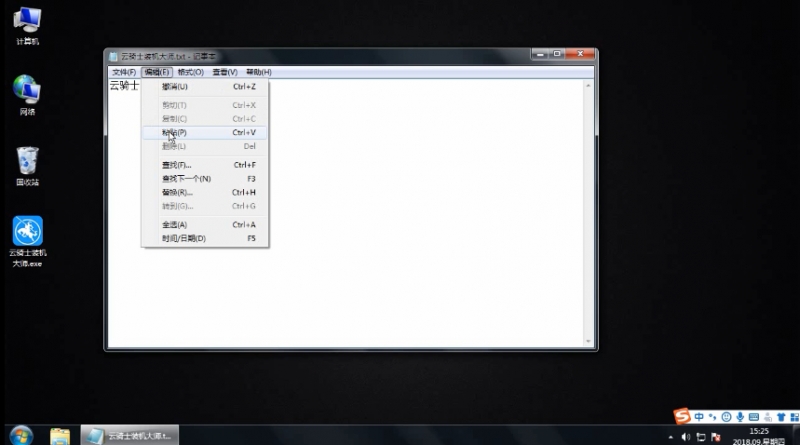Click the Notepad taskbar button
Screen dimensions: 800x445
click(130, 435)
